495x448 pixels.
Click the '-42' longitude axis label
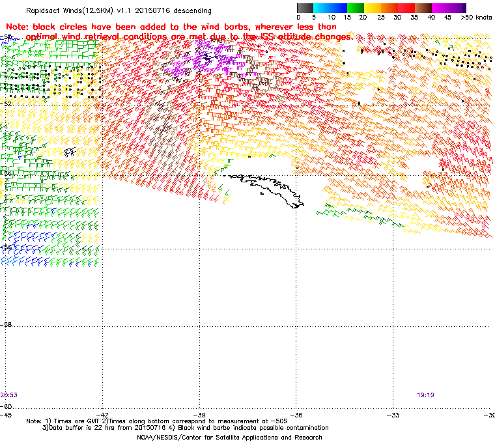102,415
